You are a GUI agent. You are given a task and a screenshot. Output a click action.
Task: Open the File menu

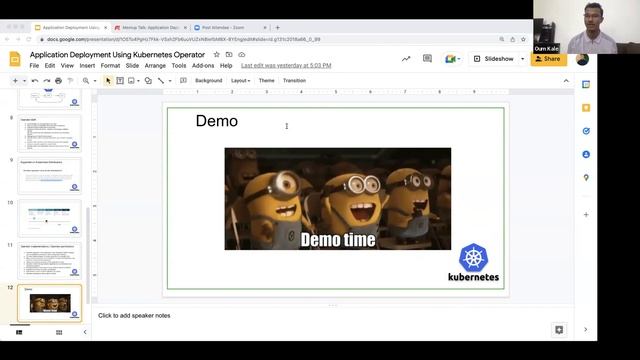[34, 65]
